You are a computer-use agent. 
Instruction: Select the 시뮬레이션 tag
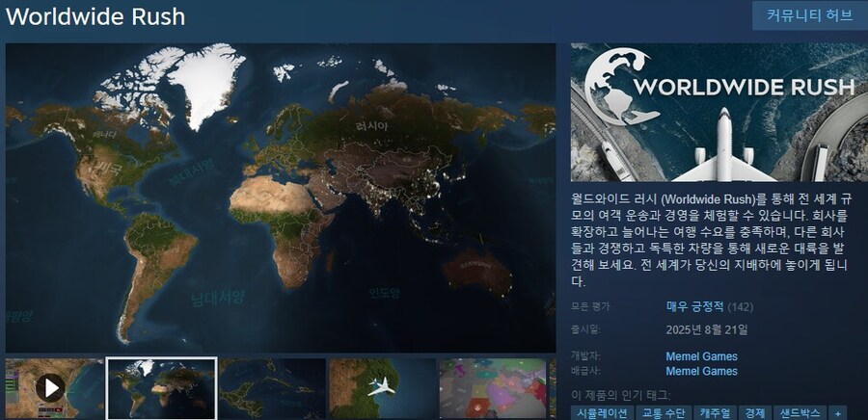(x=602, y=413)
